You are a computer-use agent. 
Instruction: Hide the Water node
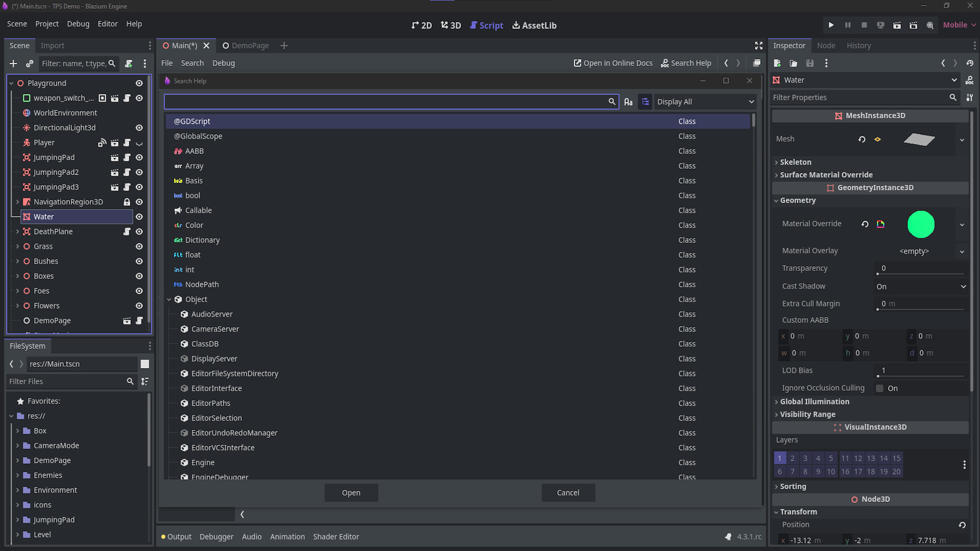[x=139, y=216]
